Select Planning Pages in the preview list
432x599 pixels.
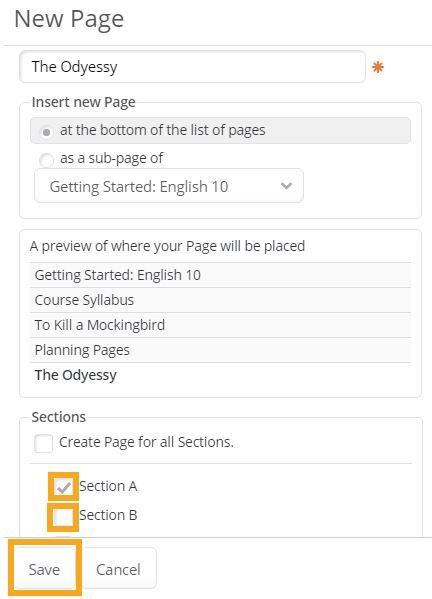point(220,350)
